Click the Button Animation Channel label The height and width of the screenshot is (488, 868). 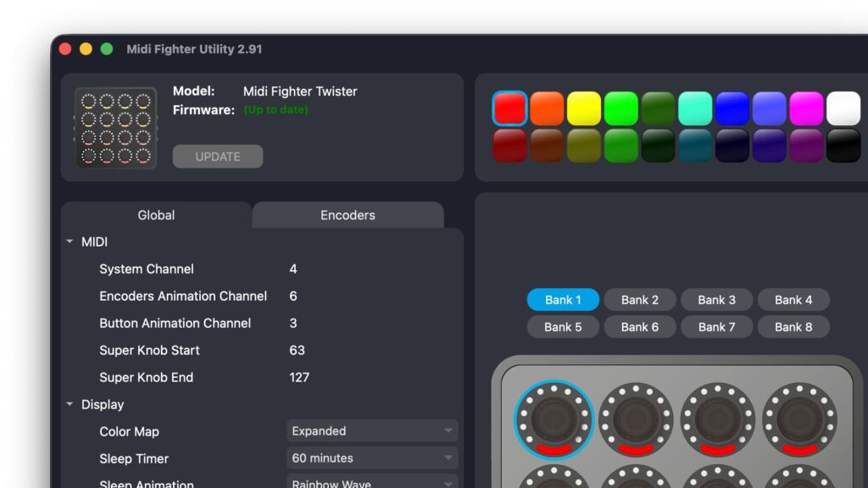pos(175,323)
